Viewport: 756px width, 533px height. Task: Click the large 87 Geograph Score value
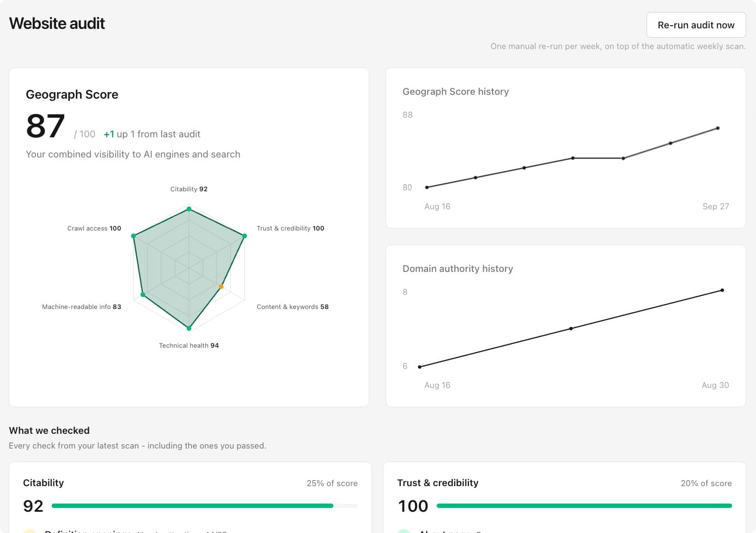(x=46, y=126)
